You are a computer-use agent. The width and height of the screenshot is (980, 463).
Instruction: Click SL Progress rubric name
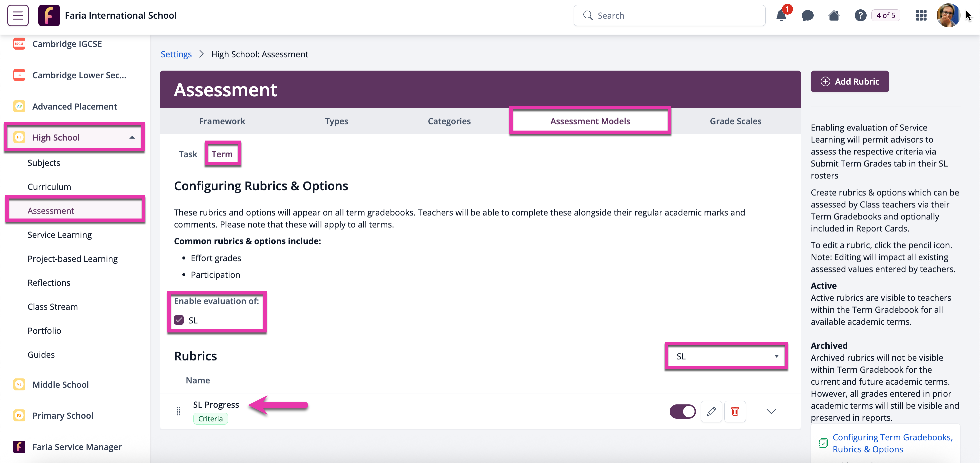coord(216,404)
